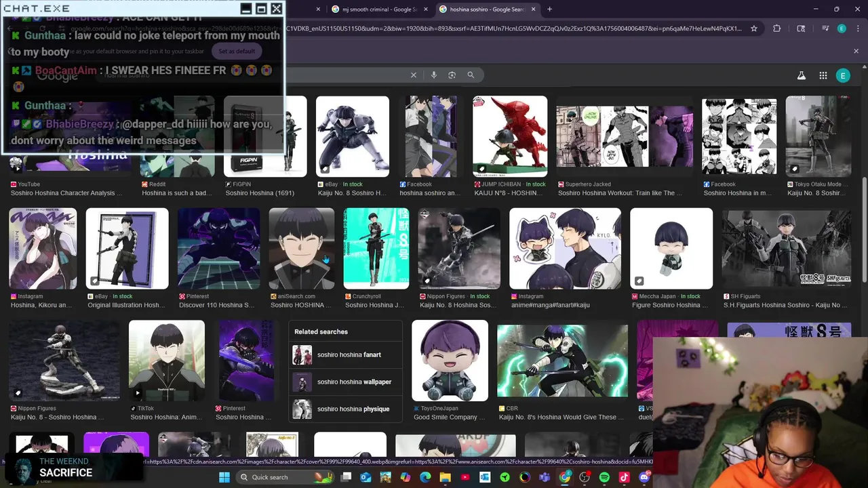Viewport: 868px width, 488px height.
Task: Open the cyan background Crunchyroll Hoshina image
Action: [x=376, y=248]
